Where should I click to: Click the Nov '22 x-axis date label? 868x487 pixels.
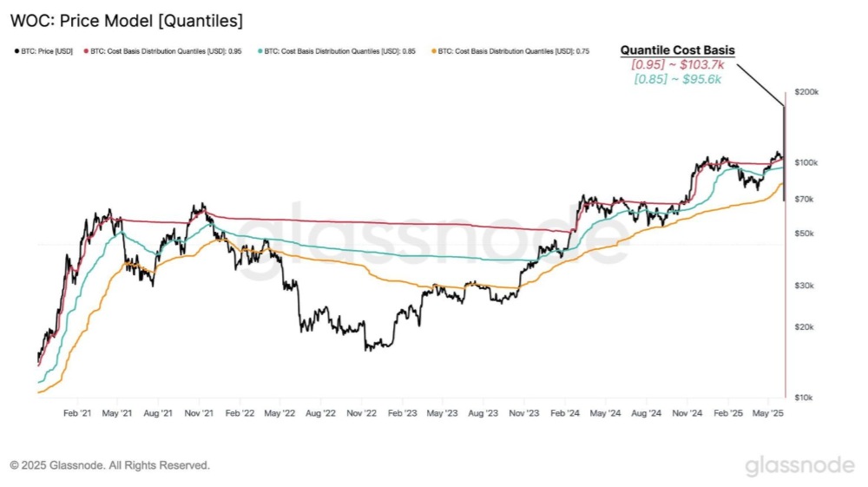point(361,413)
